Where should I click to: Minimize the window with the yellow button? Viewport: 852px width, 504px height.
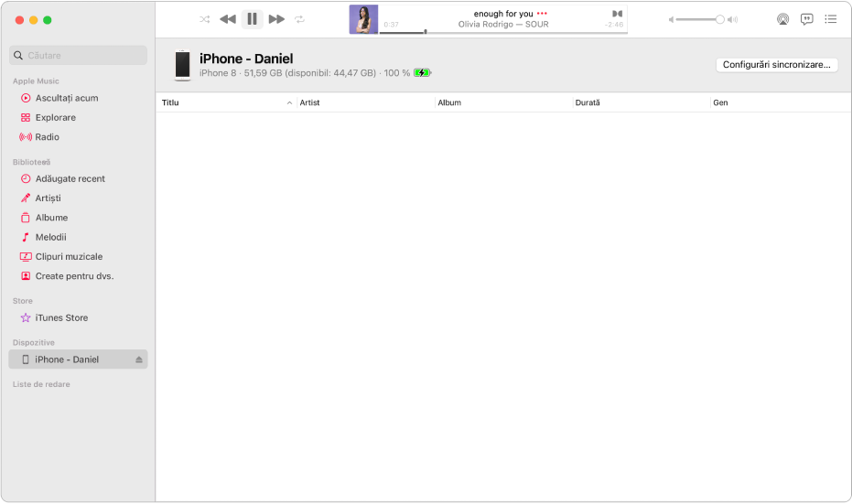33,20
